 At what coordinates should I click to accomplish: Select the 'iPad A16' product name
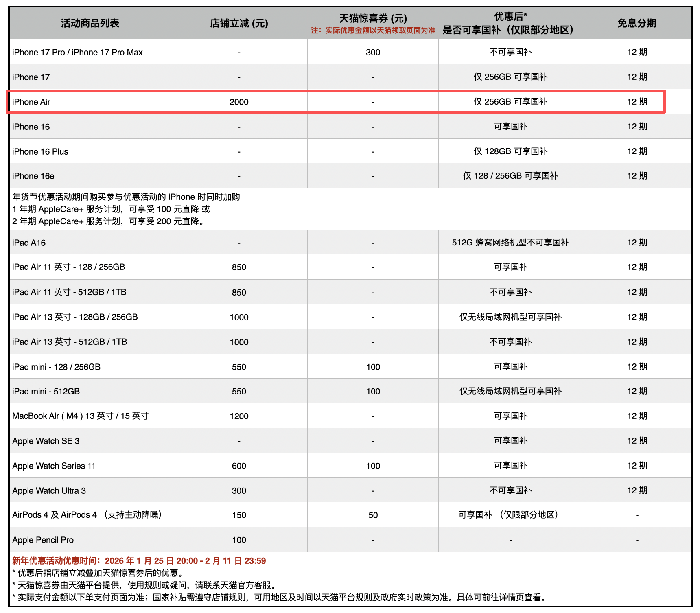click(x=28, y=243)
